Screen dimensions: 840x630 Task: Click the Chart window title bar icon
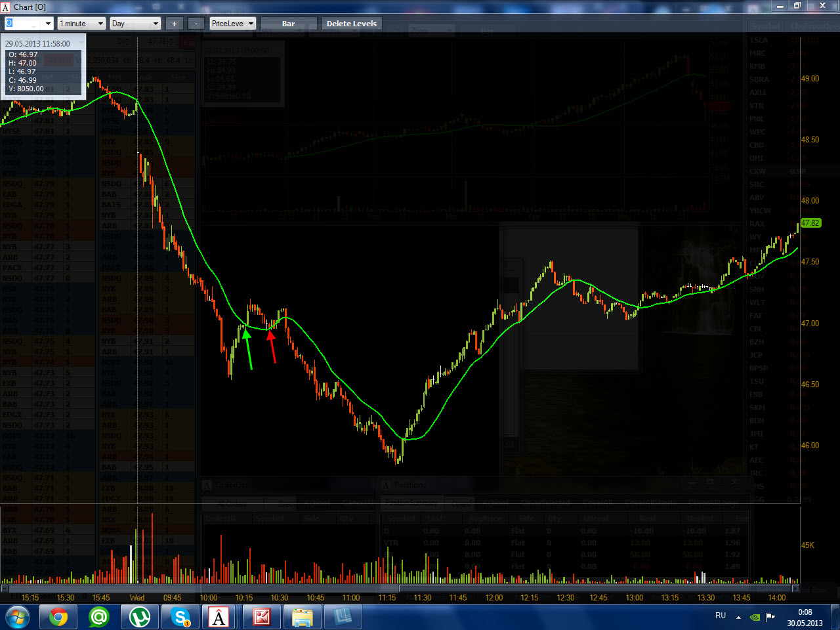(x=6, y=7)
